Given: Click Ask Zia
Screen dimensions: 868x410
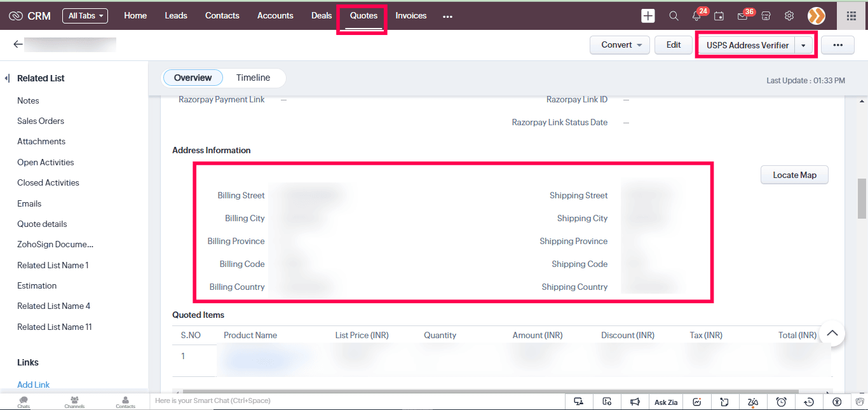Looking at the screenshot, I should point(666,402).
